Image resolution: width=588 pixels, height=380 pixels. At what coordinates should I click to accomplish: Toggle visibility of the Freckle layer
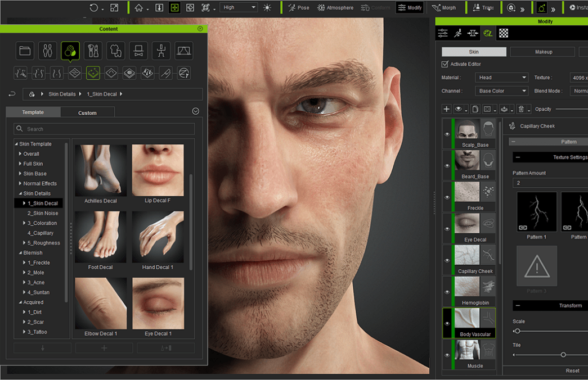[x=447, y=197]
